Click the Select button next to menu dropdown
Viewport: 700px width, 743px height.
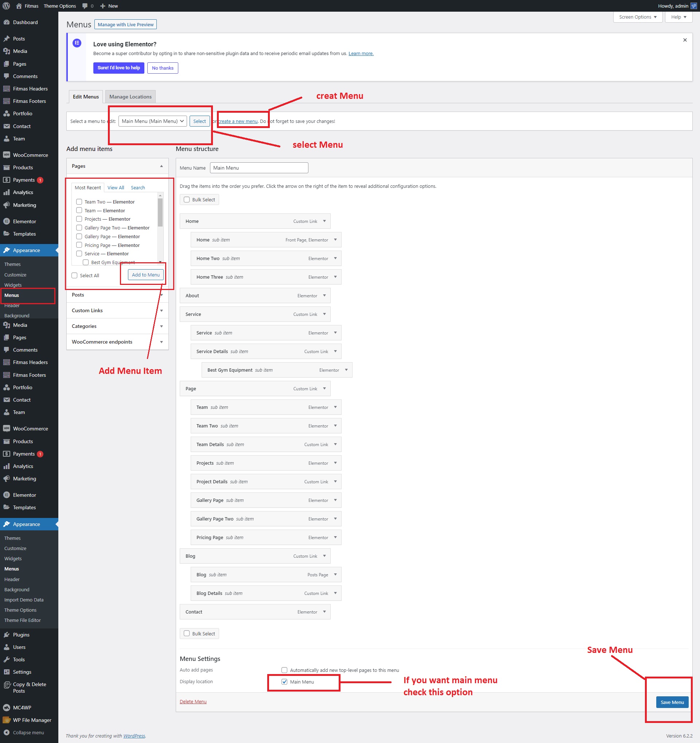[199, 121]
